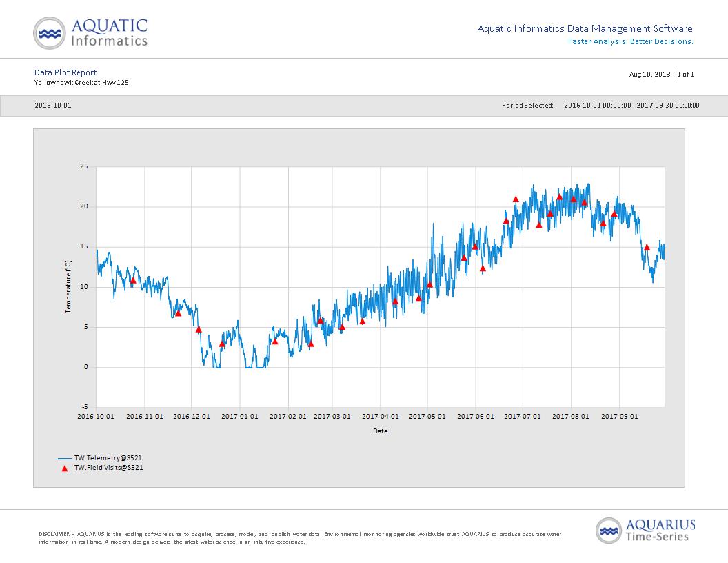Viewport: 728px width, 563px height.
Task: Click the x-axis label 2017-07-01
Action: coord(523,416)
